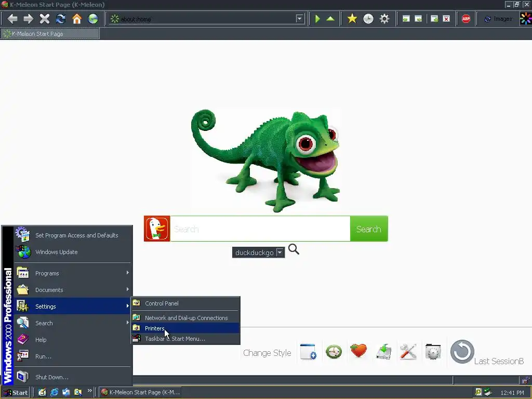The width and height of the screenshot is (532, 399).
Task: Click the chameleon mascot image
Action: [265, 161]
